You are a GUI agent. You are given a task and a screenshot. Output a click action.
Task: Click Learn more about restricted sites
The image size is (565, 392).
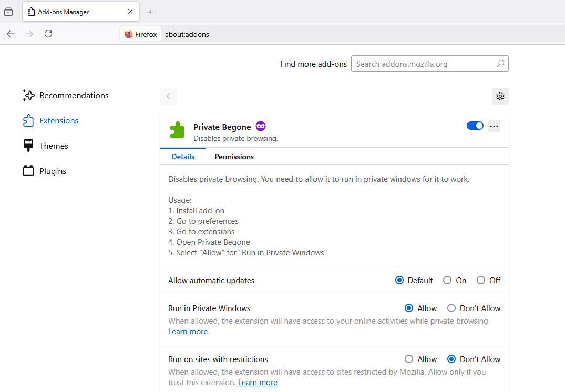coord(258,383)
